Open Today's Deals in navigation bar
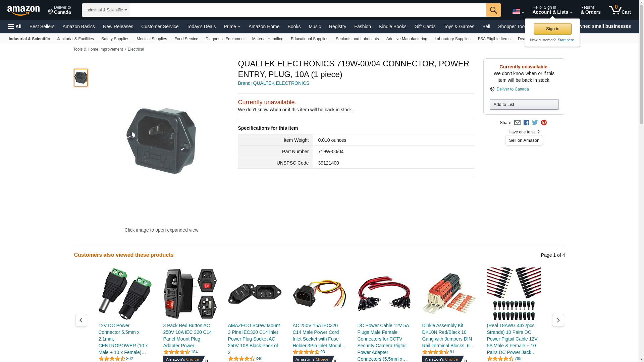 pos(201,26)
